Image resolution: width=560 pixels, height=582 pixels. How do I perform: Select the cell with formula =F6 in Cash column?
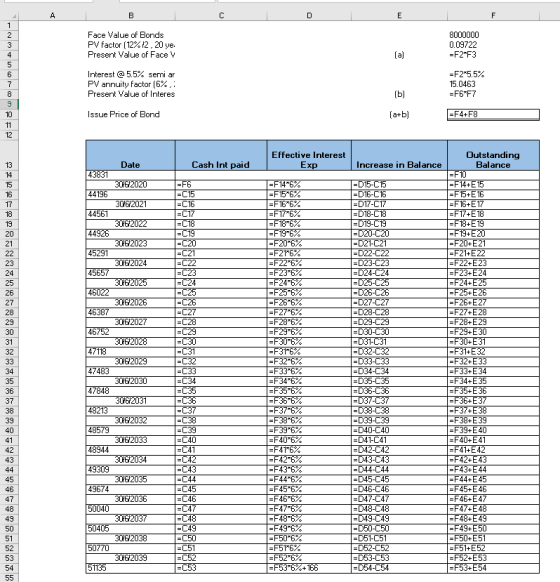[221, 185]
